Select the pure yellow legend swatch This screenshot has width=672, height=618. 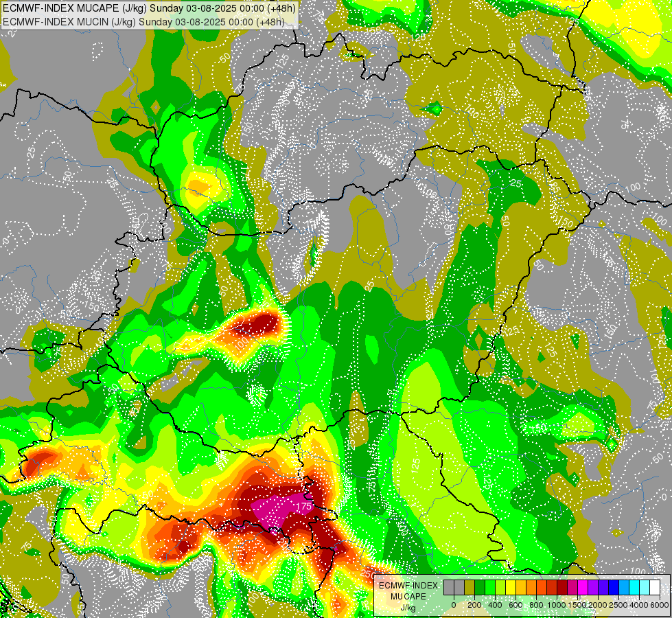pos(511,587)
